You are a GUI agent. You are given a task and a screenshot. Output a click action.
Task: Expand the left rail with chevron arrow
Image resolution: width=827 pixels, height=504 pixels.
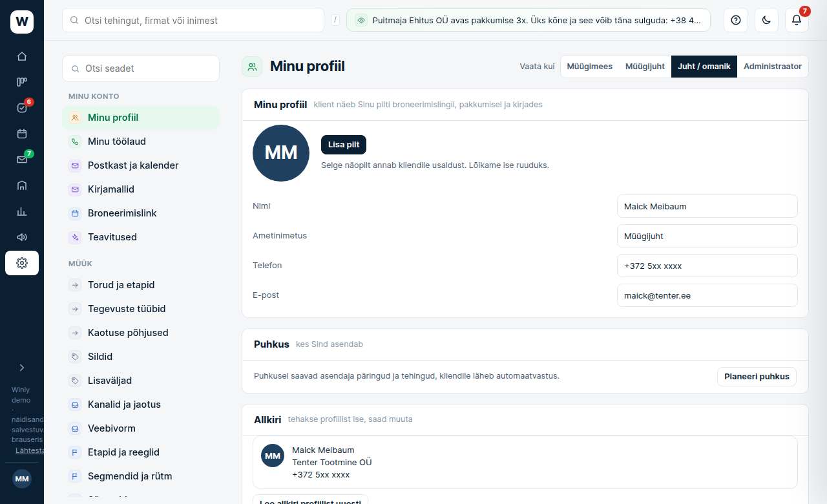(22, 368)
